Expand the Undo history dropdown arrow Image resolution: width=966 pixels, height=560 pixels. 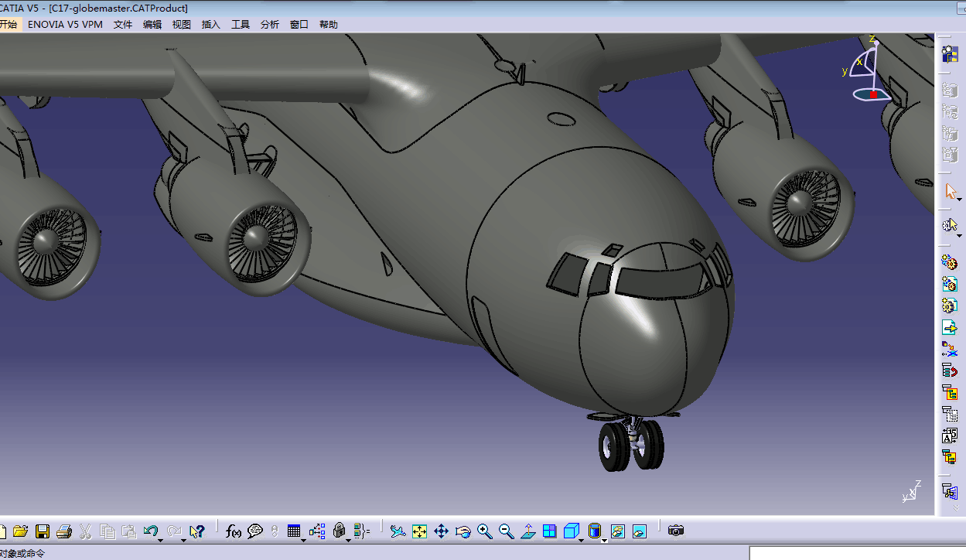pos(160,539)
